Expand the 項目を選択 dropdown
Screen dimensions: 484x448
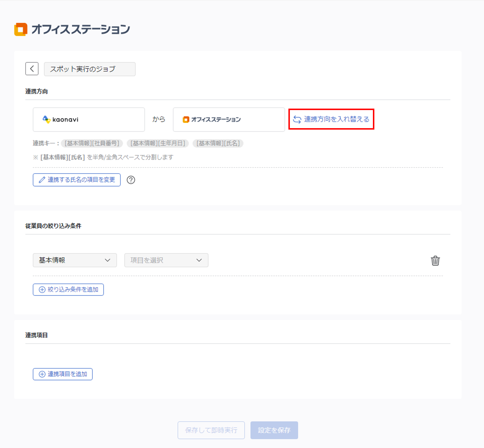click(x=166, y=260)
